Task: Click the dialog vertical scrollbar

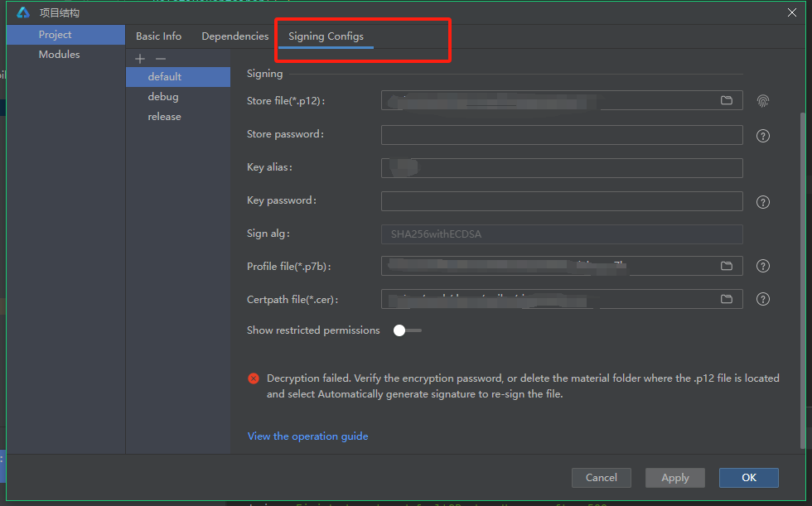Action: point(803,279)
